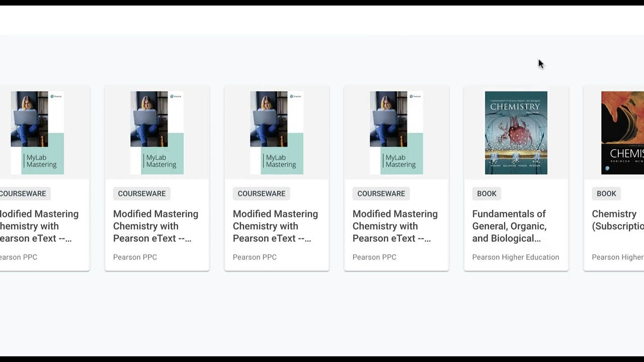Open the second-from-left Modified Mastering Chemistry title
Screen dimensions: 644x362
click(x=155, y=226)
